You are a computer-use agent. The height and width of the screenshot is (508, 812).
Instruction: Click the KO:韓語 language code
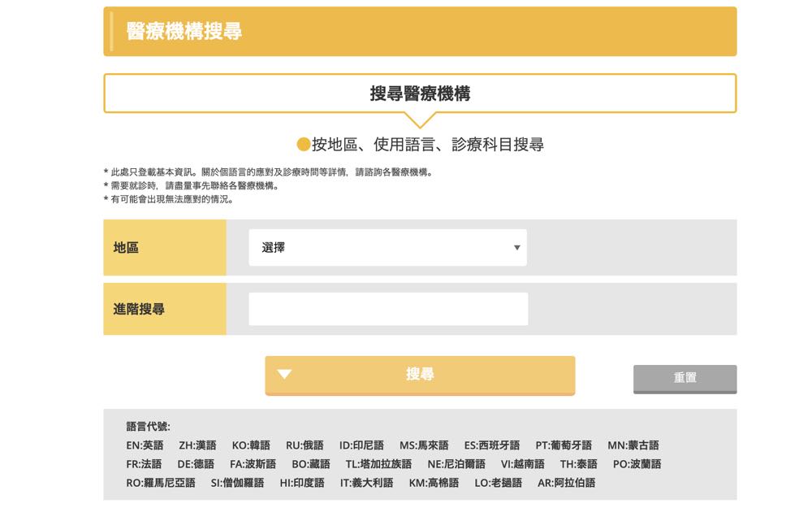251,445
